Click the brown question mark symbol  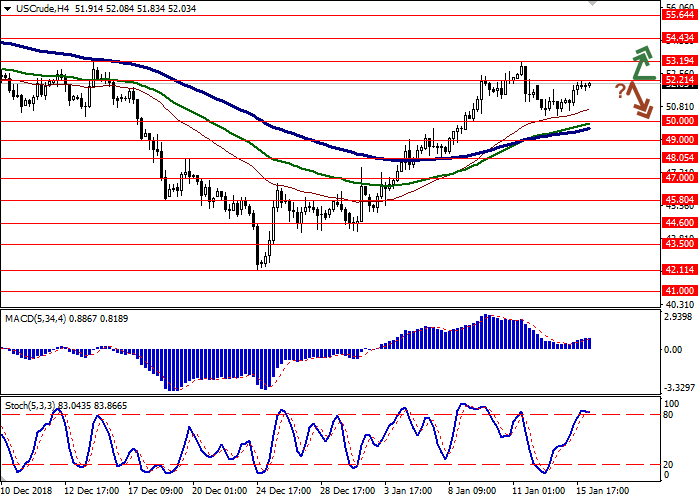point(620,91)
